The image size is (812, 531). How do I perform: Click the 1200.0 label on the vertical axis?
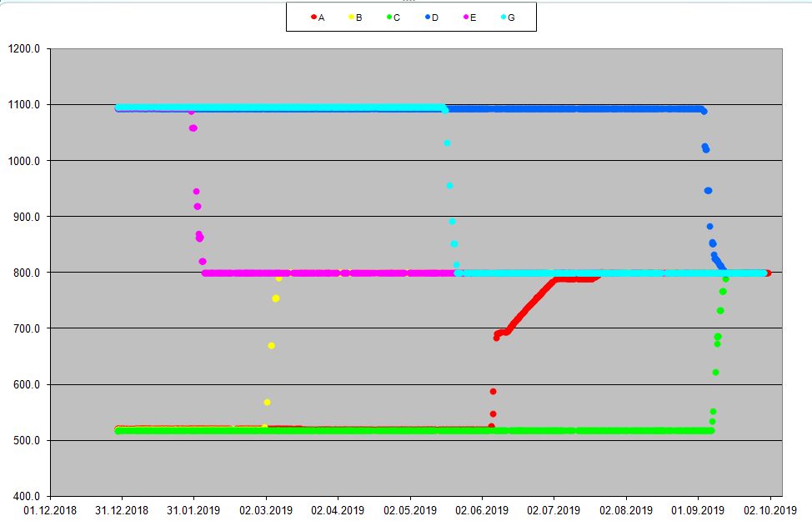25,49
